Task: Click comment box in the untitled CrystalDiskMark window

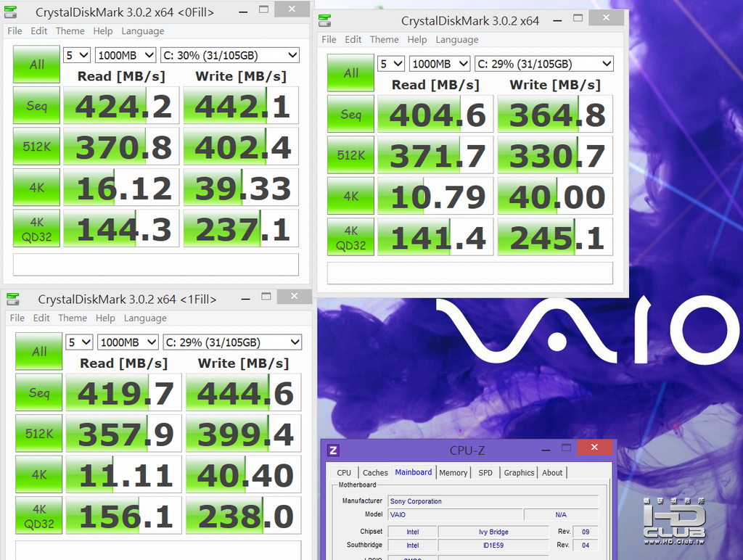Action: coord(470,273)
